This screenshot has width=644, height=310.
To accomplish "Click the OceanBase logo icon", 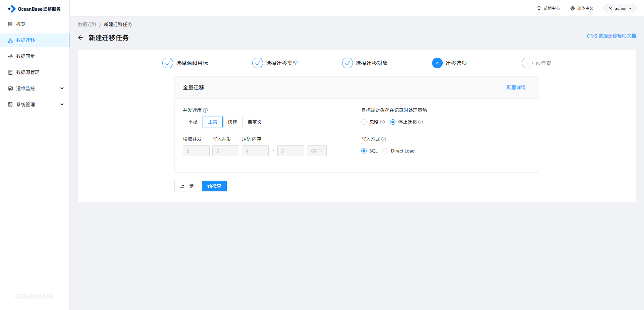I will [12, 9].
